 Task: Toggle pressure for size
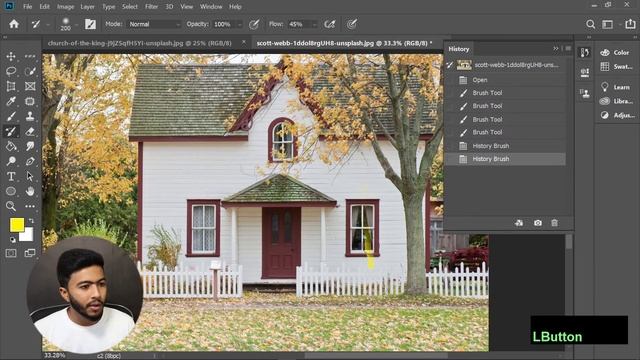click(x=352, y=24)
